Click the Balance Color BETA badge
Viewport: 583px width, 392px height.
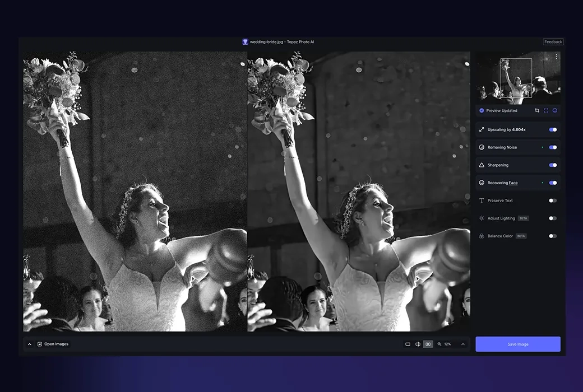coord(521,236)
